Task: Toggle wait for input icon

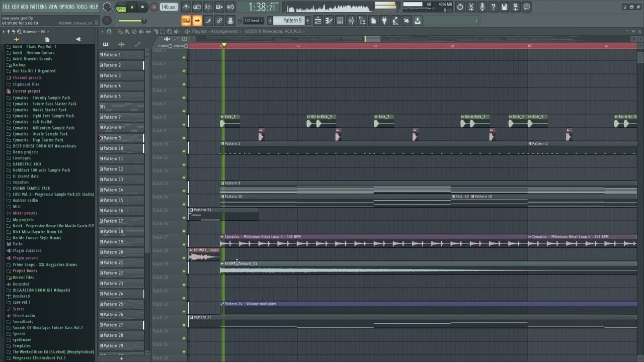Action: 197,7
